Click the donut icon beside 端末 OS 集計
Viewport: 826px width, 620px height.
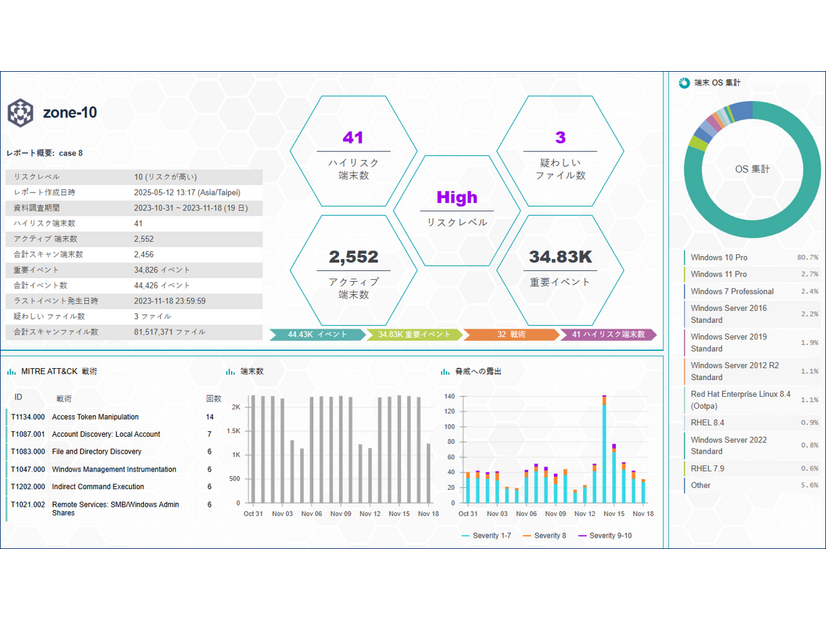pos(684,83)
